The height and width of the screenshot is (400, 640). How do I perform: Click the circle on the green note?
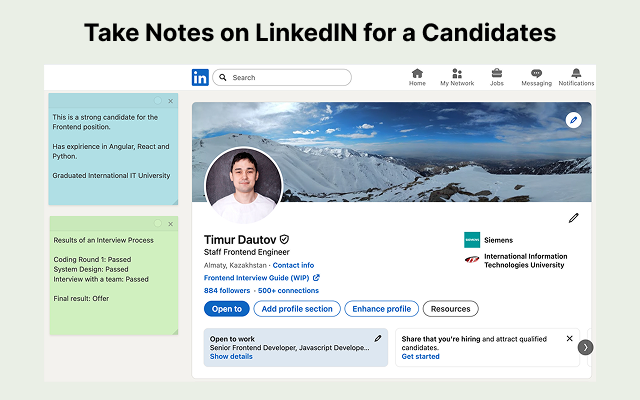(x=158, y=223)
